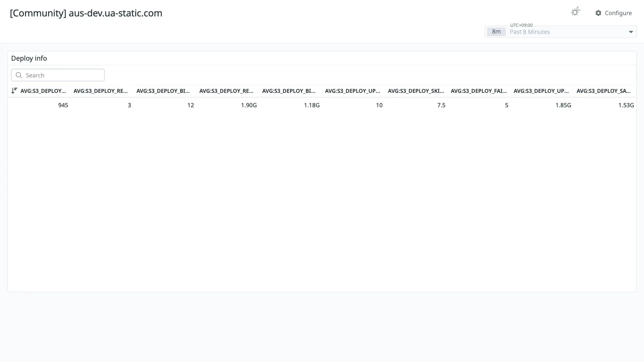Select the cell with value 5
644x362 pixels.
pyautogui.click(x=479, y=105)
